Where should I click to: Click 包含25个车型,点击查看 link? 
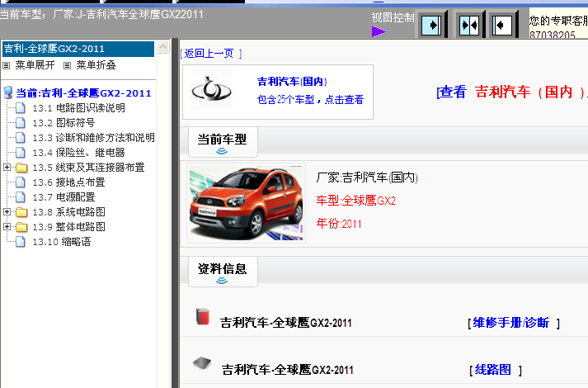(311, 99)
